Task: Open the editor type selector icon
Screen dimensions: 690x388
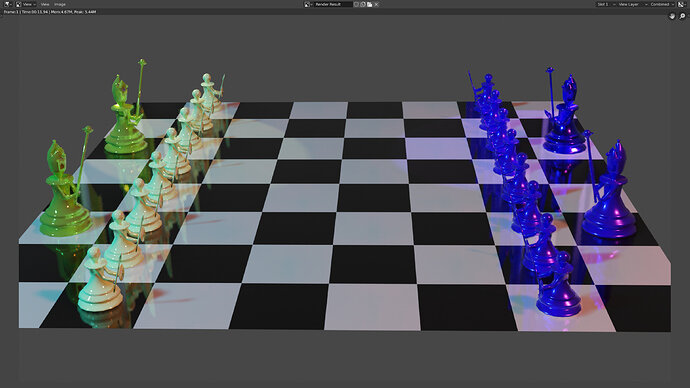Action: click(x=7, y=4)
